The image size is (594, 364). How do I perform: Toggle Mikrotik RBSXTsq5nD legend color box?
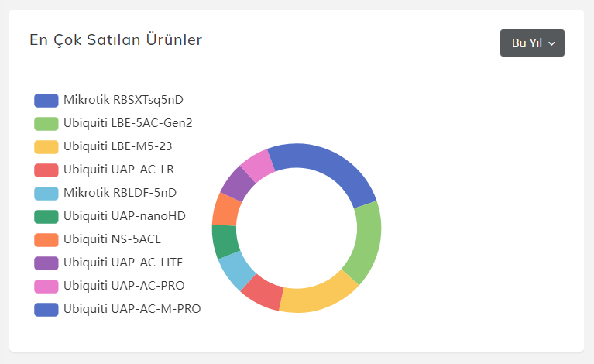[46, 101]
